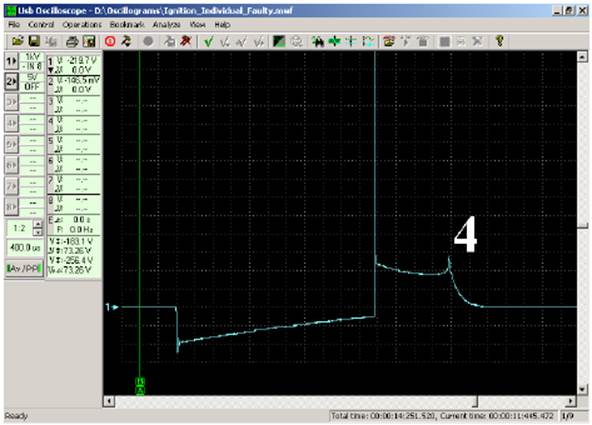Click the gray magnifier icon after contrast square

point(297,41)
